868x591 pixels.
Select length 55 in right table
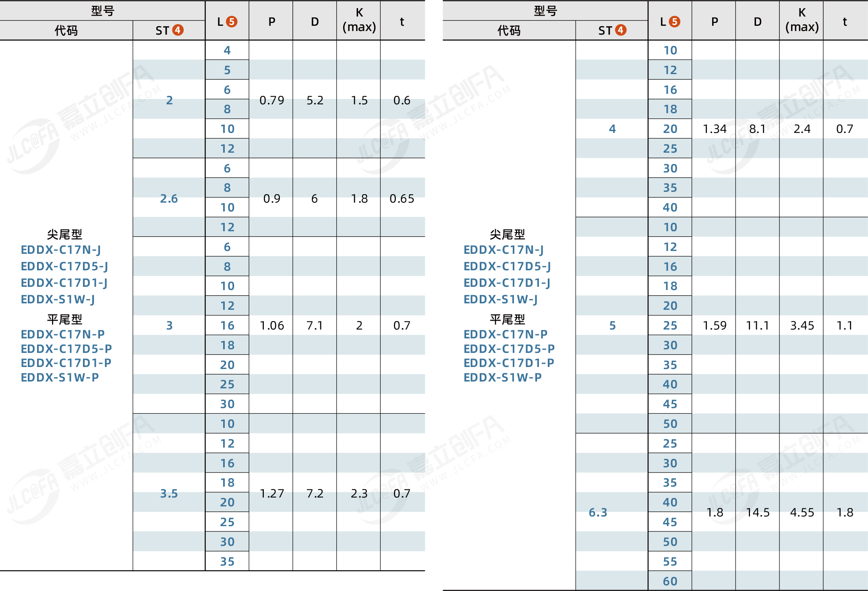[670, 562]
